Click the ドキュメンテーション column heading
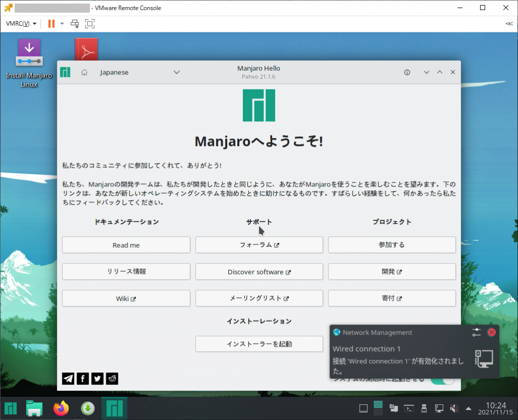This screenshot has width=518, height=420. pos(126,222)
